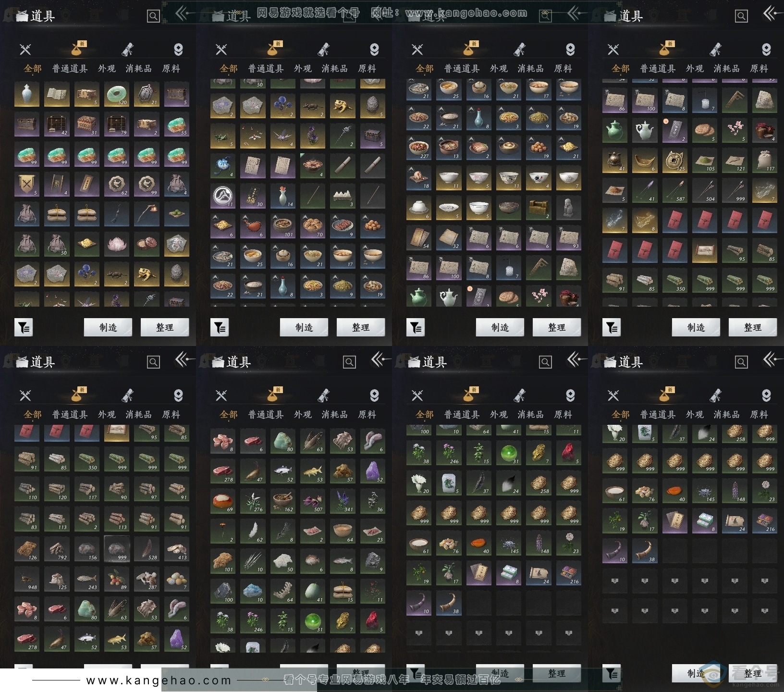Screen dimensions: 784x692
Task: Open the filter menu in top-left panel
Action: [x=24, y=328]
